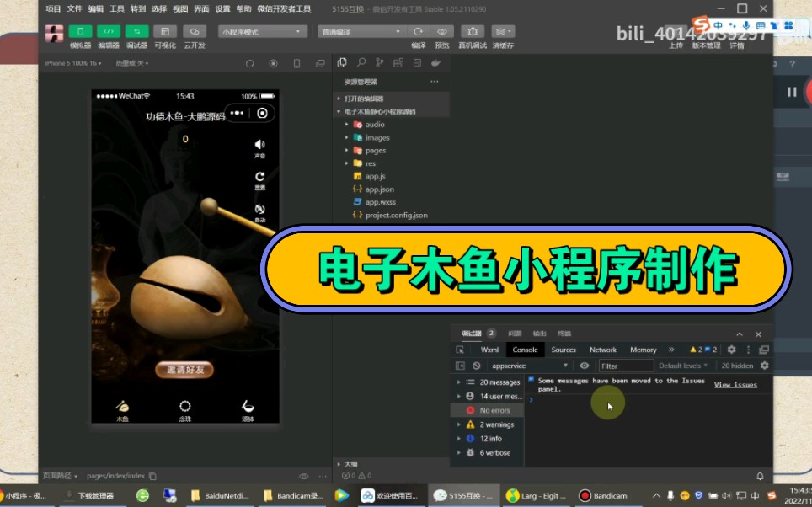Viewport: 812px width, 507px height.
Task: Start 真机调试 (remote device debugging)
Action: 473,31
